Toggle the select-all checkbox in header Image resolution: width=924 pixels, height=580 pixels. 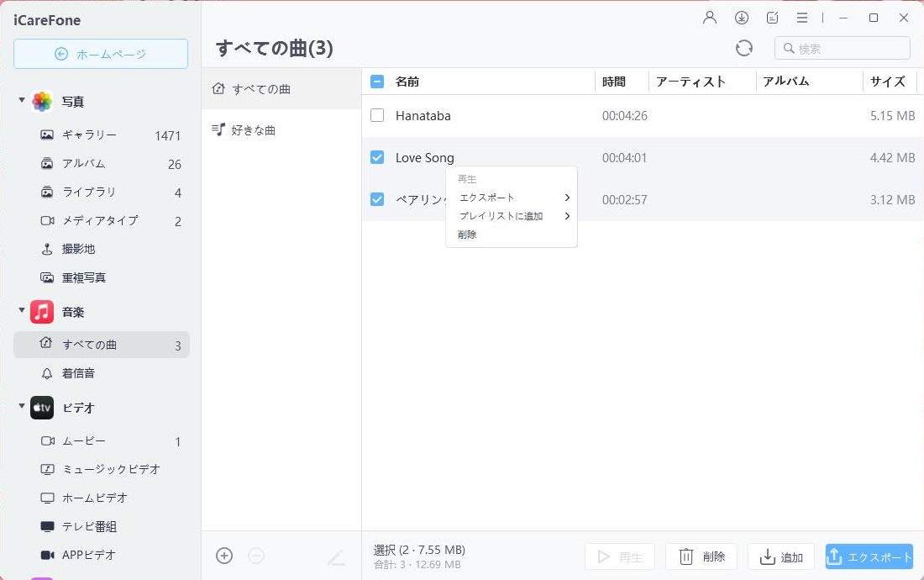(x=377, y=82)
